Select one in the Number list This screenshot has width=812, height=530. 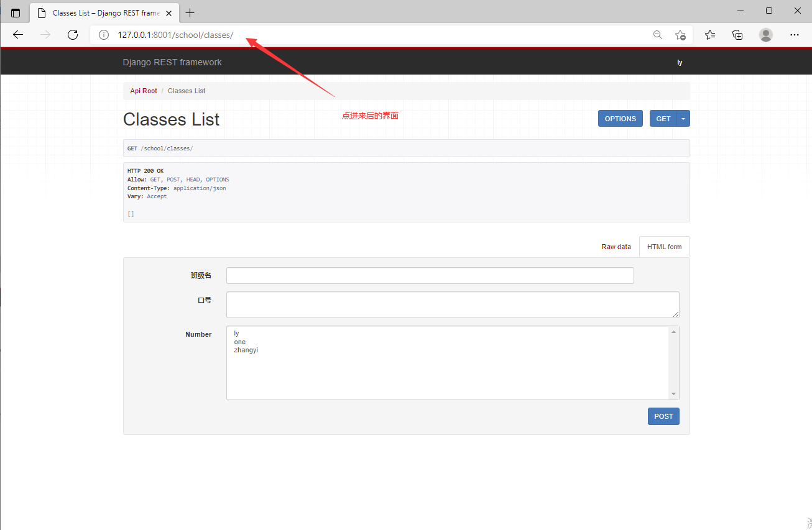[x=448, y=342]
